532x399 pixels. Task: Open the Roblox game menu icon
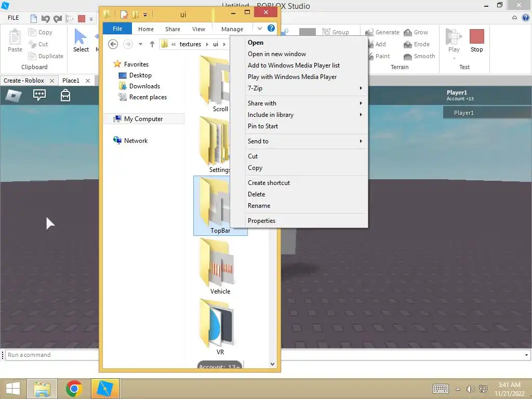click(x=14, y=96)
